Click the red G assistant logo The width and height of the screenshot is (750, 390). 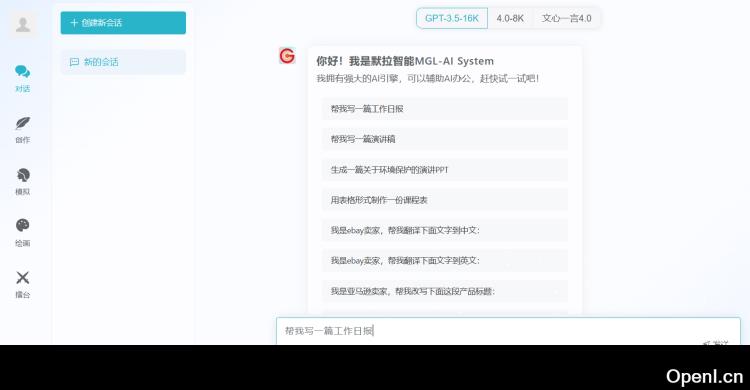287,56
